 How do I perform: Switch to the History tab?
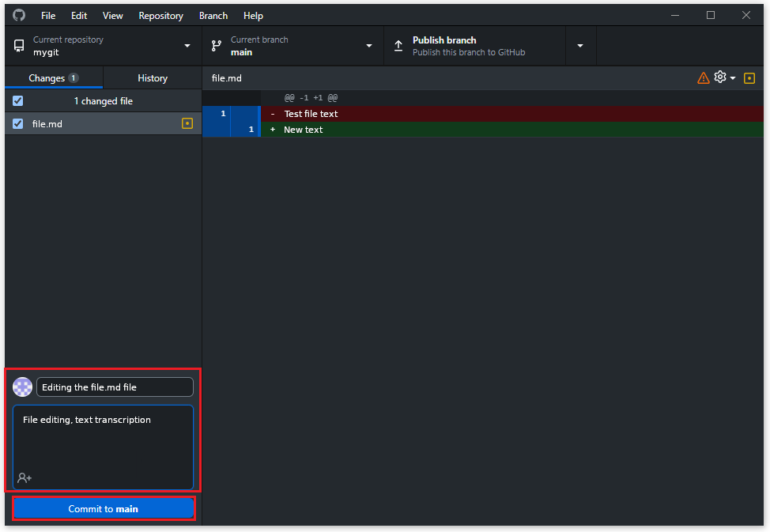[x=153, y=78]
